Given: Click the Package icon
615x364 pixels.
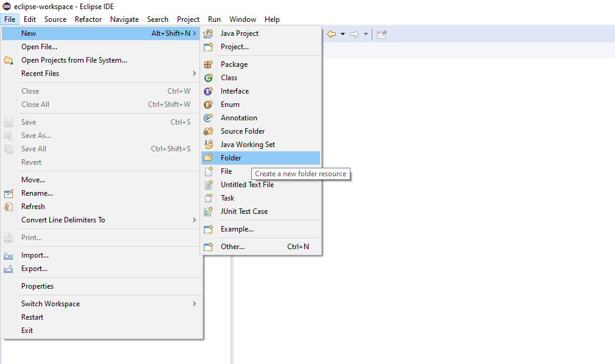Looking at the screenshot, I should (x=208, y=64).
